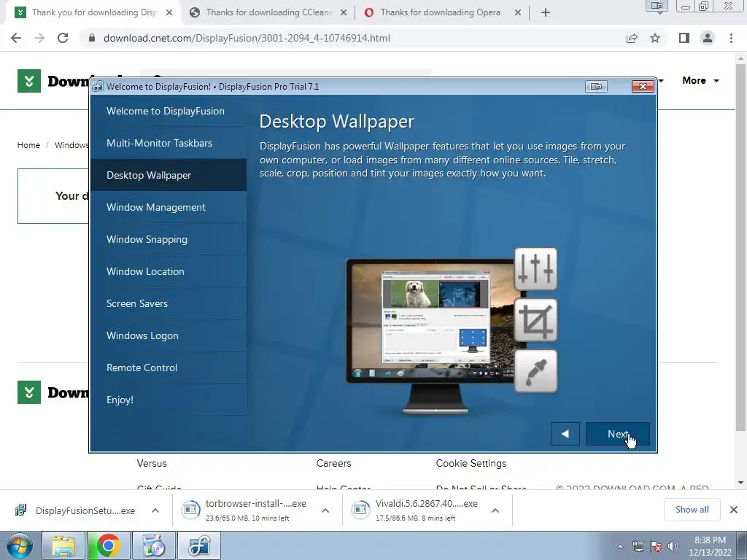Open Windows Explorer from taskbar
This screenshot has height=560, width=747.
pos(63,545)
